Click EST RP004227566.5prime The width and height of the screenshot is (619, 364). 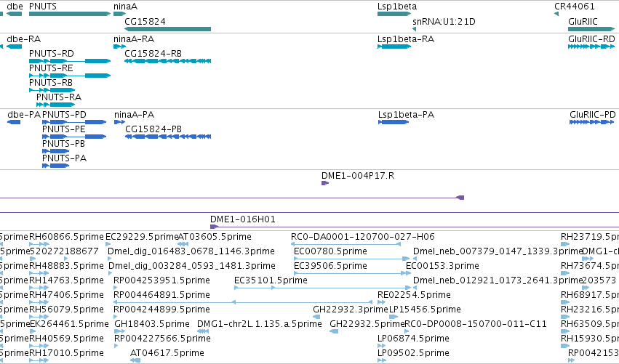point(162,339)
